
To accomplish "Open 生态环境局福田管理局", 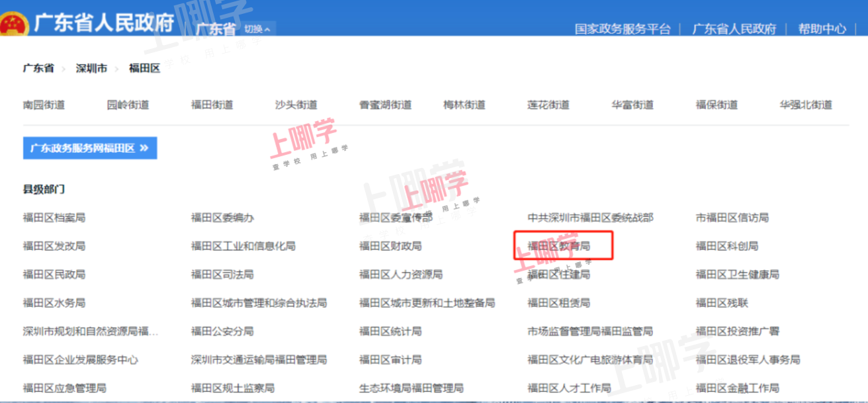I will point(411,388).
